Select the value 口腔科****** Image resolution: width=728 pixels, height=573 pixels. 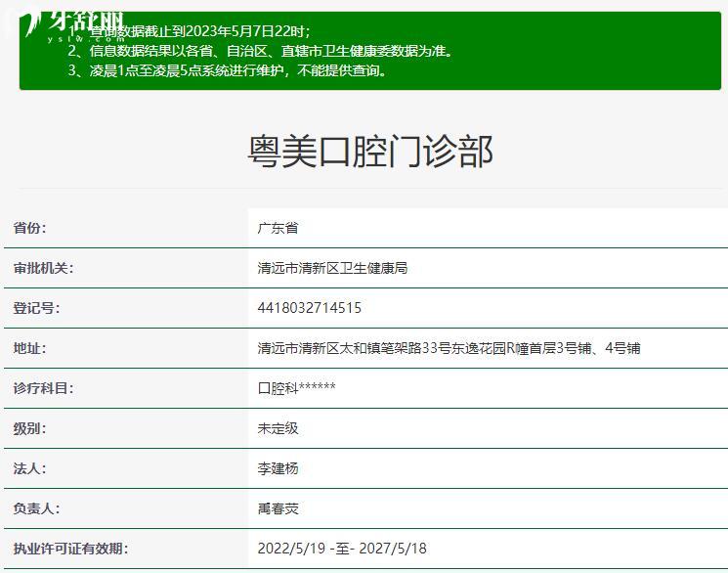point(296,387)
